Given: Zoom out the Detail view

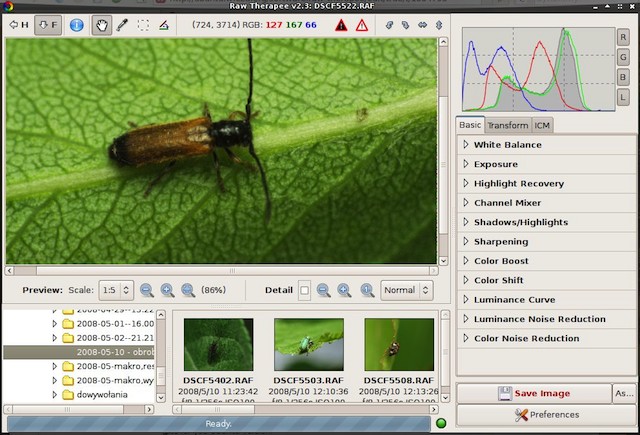Looking at the screenshot, I should (323, 290).
